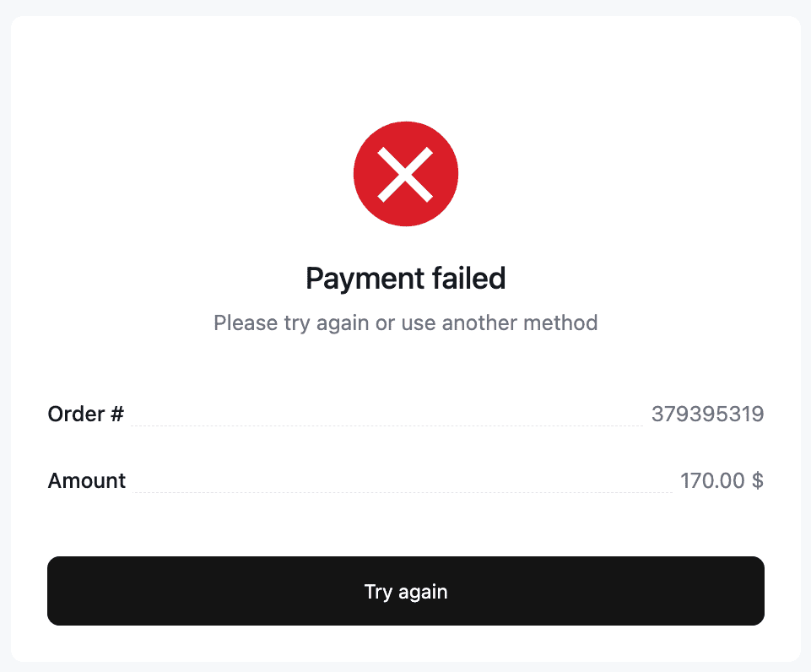Click the Try again button label text
The height and width of the screenshot is (672, 811).
406,591
